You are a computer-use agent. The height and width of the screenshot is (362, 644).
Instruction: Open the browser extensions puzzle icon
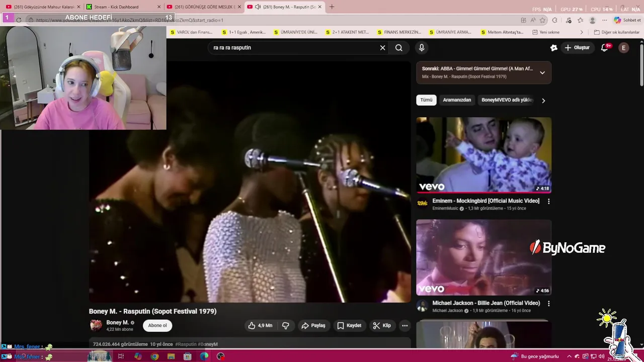(554, 20)
